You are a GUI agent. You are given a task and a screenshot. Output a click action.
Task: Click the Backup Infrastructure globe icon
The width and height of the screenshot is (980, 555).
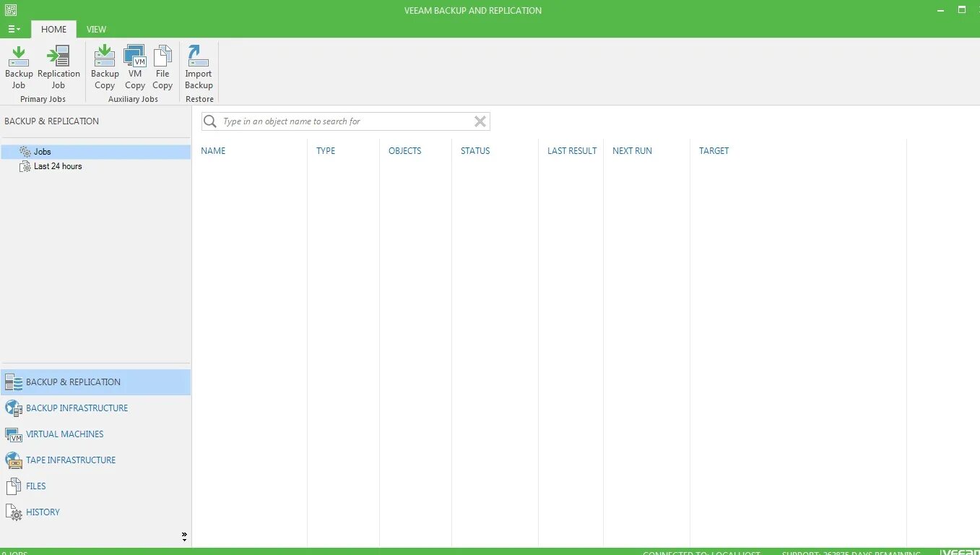[14, 408]
